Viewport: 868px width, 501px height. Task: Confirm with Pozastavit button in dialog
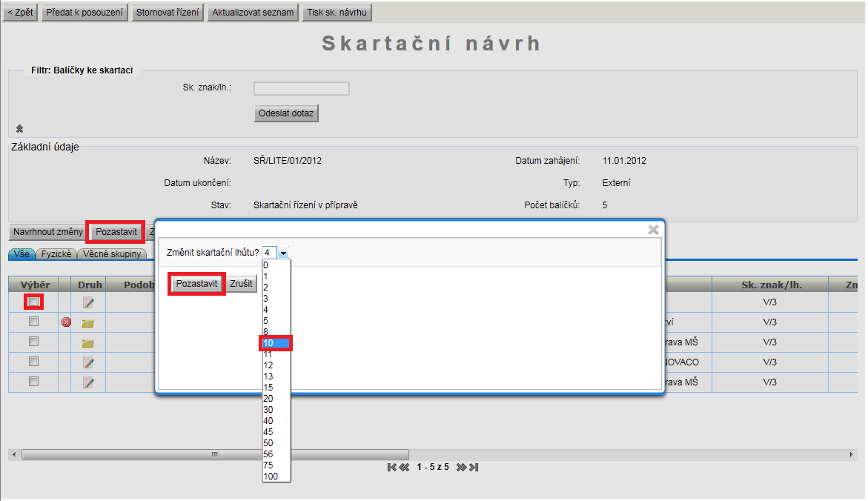point(196,284)
